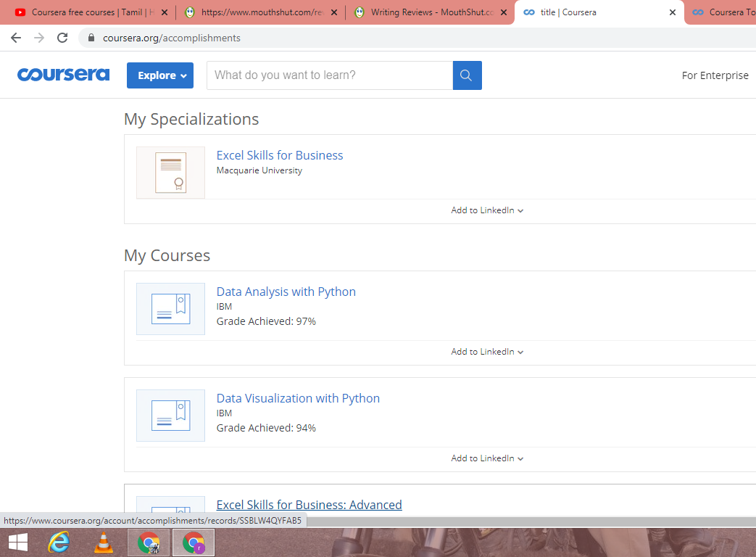Screen dimensions: 756x557
Task: Click the 'What do you want to learn?' search field
Action: pyautogui.click(x=330, y=75)
